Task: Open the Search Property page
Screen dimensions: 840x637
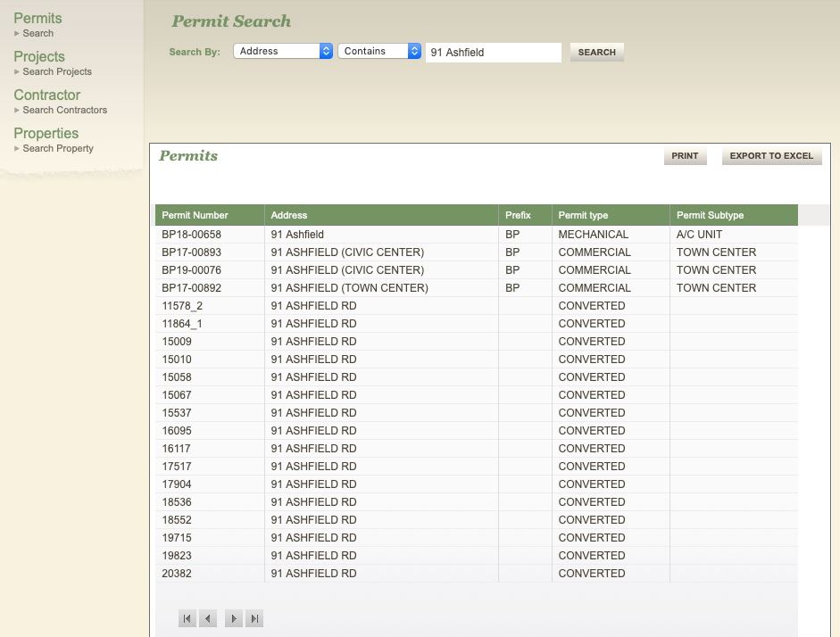Action: coord(58,148)
